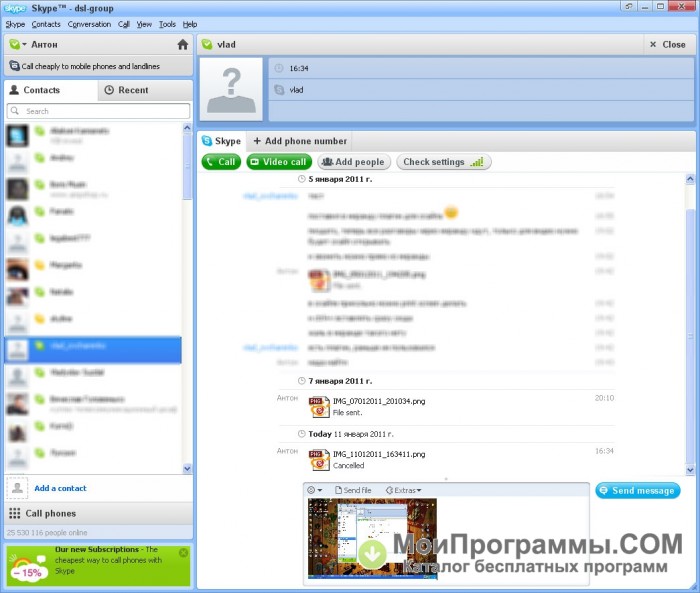This screenshot has height=593, width=700.
Task: Open the Call menu
Action: 124,24
